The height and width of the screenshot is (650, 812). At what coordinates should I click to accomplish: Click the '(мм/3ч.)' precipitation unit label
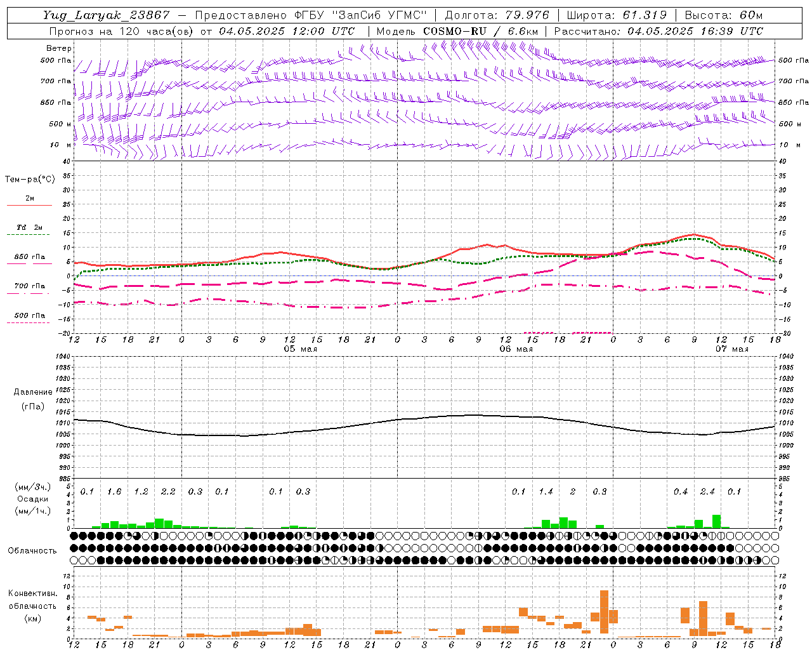point(33,487)
